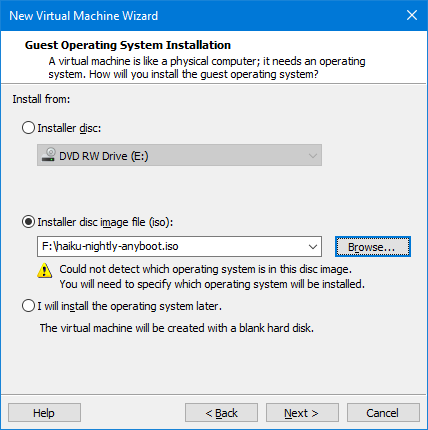Image resolution: width=428 pixels, height=430 pixels.
Task: Cancel the wizard
Action: [383, 413]
